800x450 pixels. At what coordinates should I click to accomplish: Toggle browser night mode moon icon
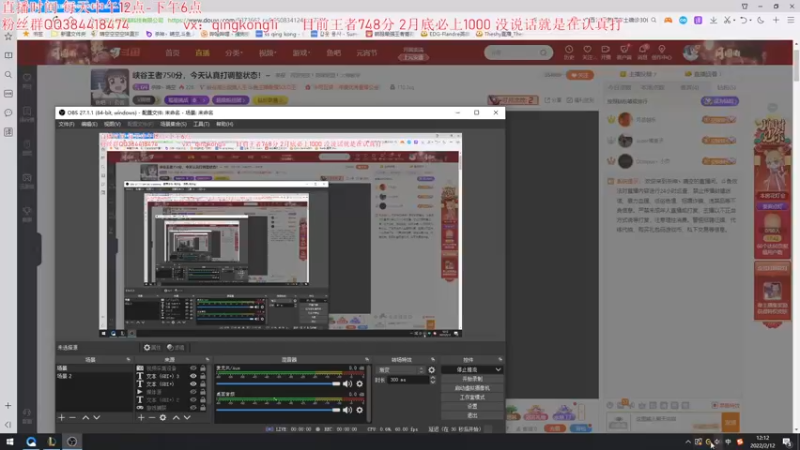(x=761, y=20)
